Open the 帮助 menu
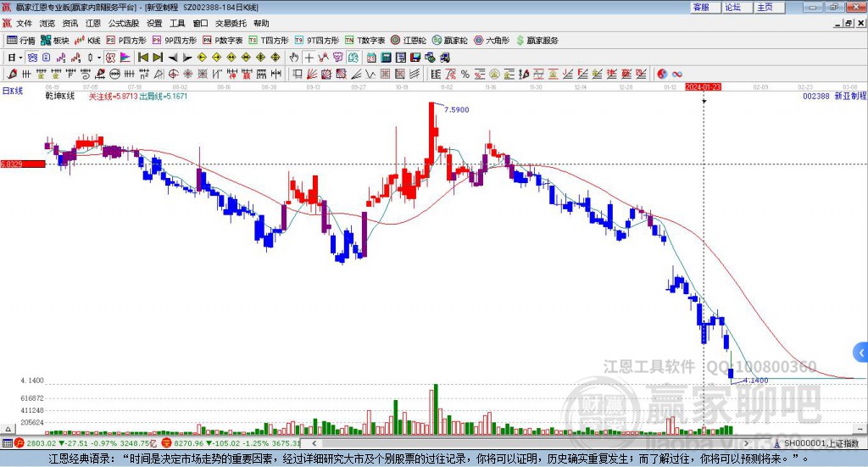This screenshot has height=467, width=868. click(x=261, y=23)
